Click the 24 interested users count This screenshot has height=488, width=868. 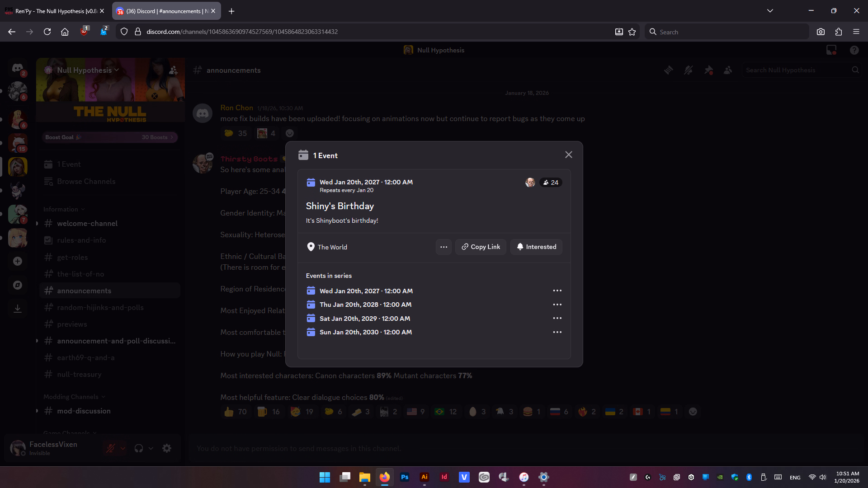tap(551, 183)
